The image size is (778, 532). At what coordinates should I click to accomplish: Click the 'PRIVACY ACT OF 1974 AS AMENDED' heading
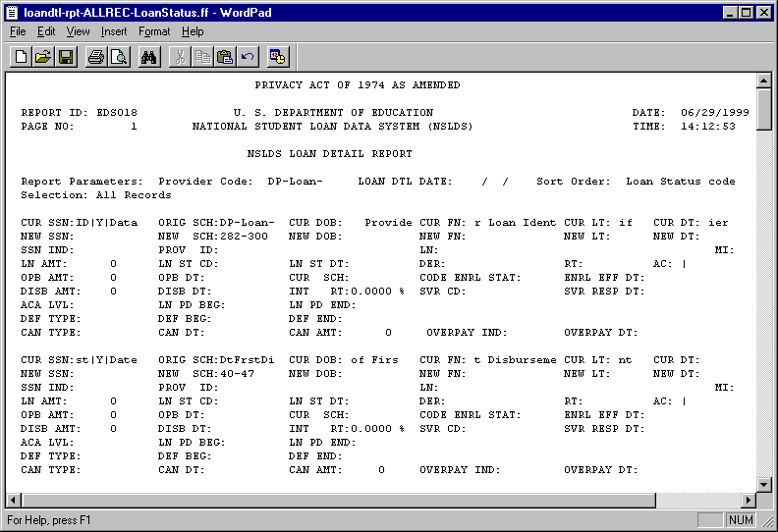pyautogui.click(x=358, y=85)
